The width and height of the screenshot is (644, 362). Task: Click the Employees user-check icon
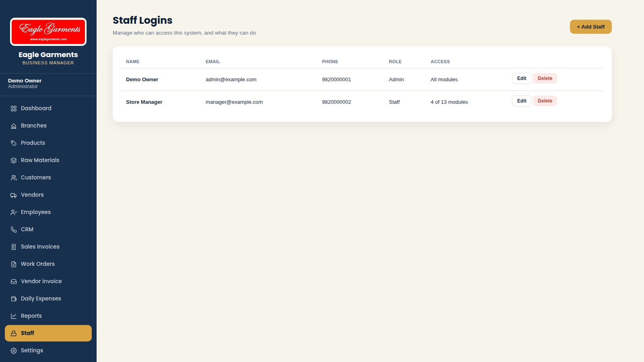[x=14, y=212]
